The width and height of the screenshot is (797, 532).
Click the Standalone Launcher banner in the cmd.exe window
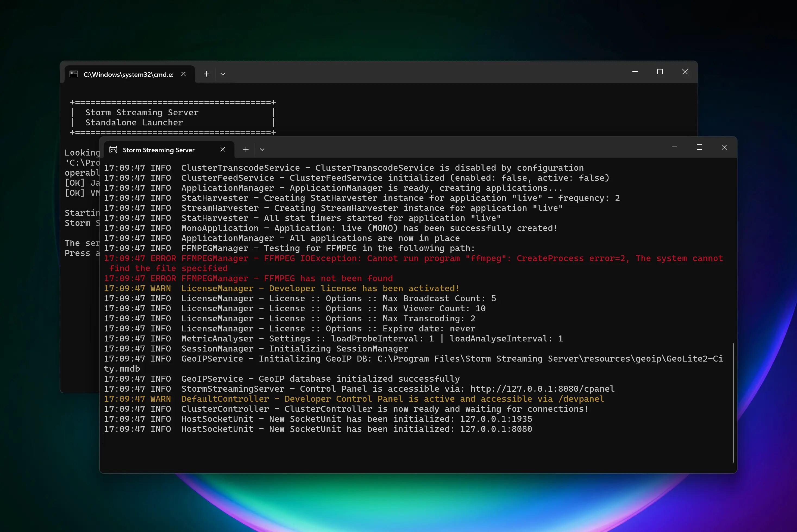coord(134,122)
